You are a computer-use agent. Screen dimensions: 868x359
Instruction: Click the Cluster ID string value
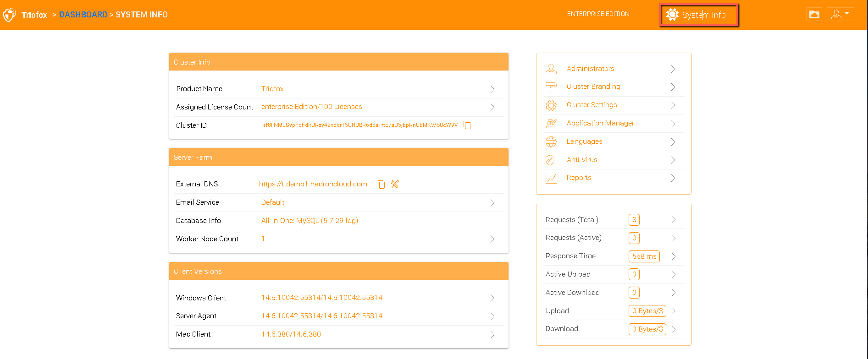(x=359, y=125)
